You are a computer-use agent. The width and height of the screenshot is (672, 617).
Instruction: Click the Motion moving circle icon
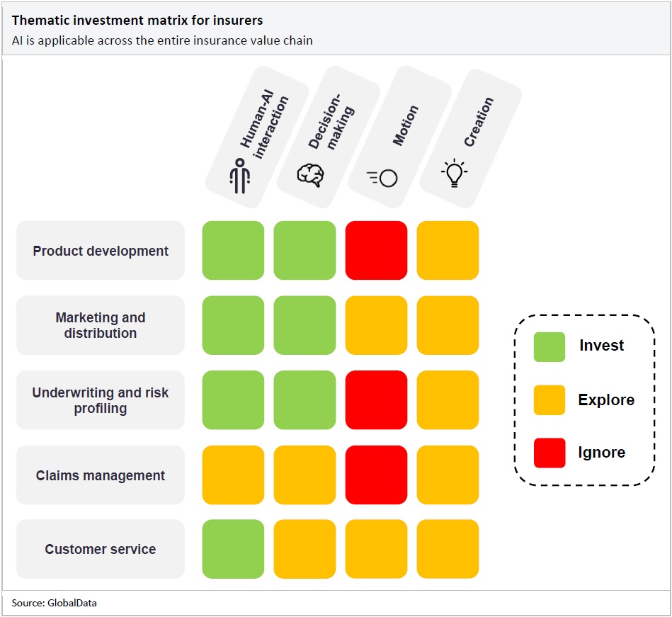click(x=382, y=178)
